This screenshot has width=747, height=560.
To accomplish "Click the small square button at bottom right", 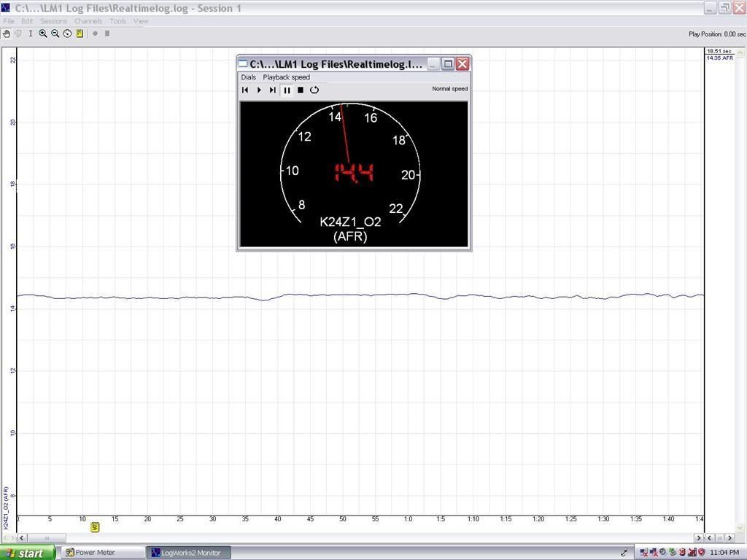I will pyautogui.click(x=720, y=538).
